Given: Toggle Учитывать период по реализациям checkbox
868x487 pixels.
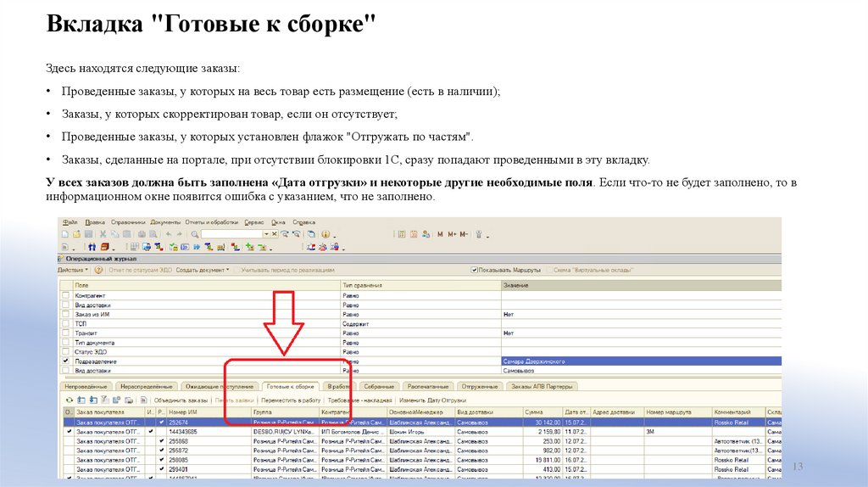Looking at the screenshot, I should click(x=237, y=271).
